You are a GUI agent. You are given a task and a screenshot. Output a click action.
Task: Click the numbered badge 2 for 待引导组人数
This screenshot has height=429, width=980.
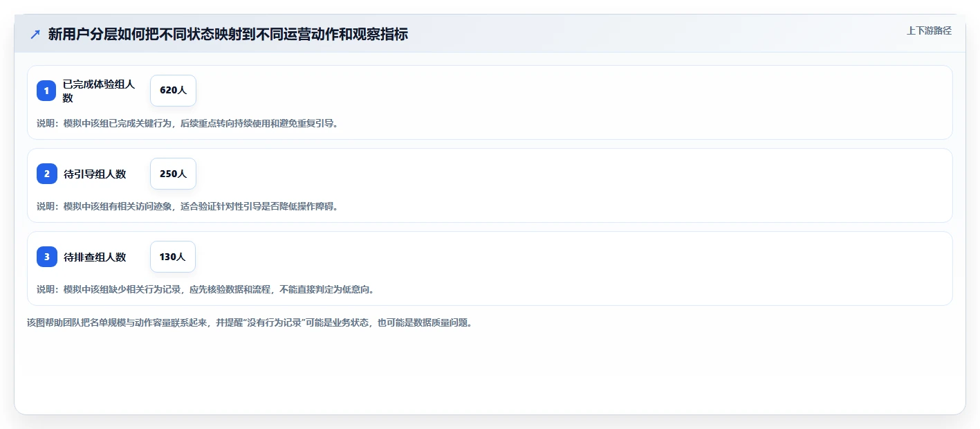pos(46,174)
